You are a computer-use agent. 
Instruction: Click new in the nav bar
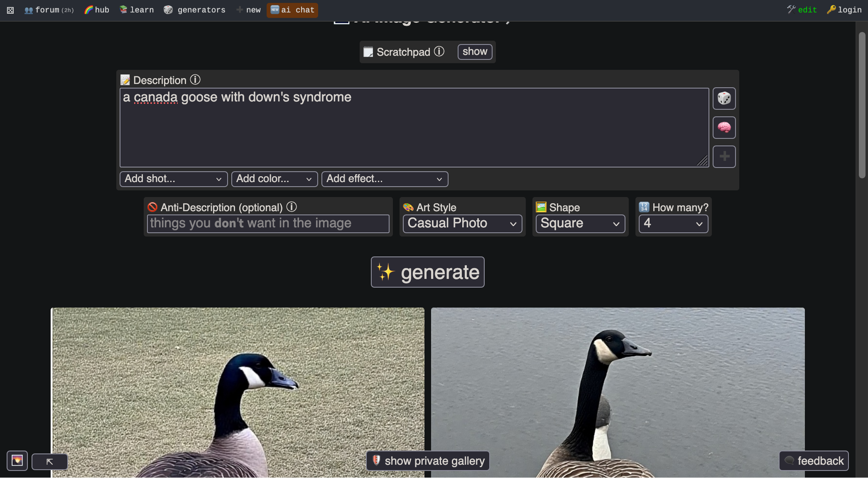click(248, 10)
